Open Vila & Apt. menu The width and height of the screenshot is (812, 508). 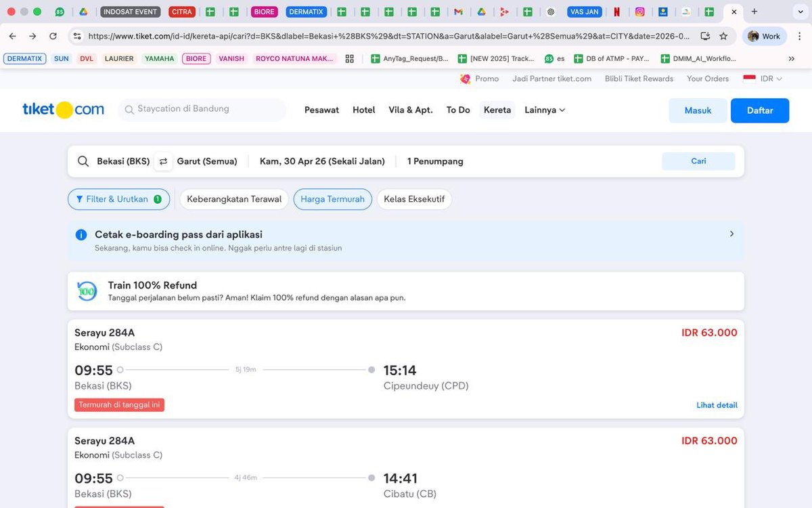point(410,110)
